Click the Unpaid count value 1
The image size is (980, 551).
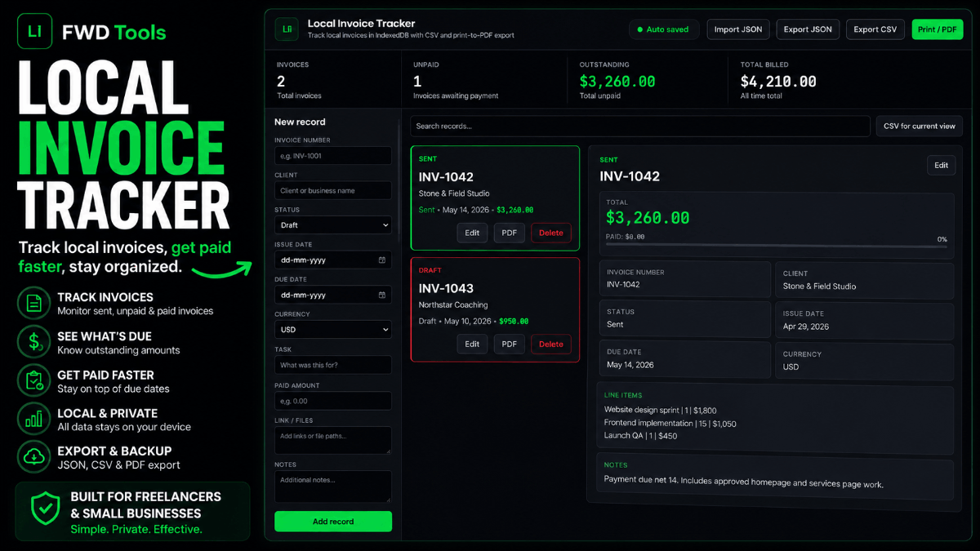click(417, 82)
